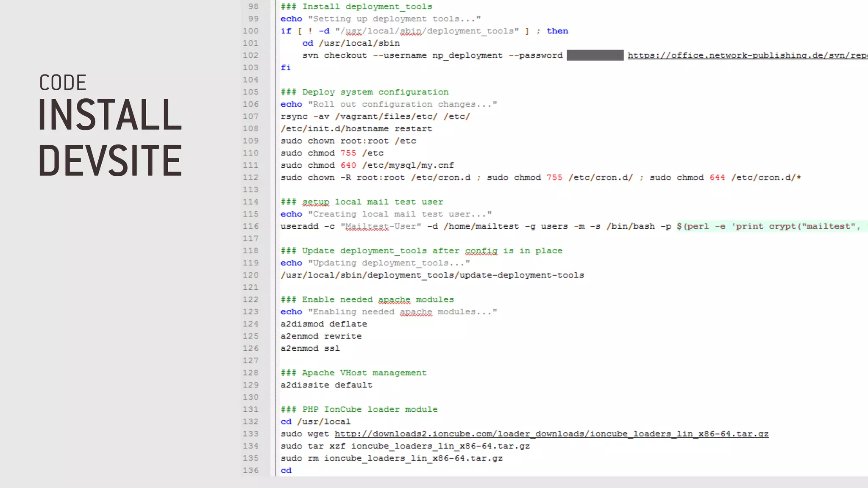Select comment '### Apache VHost management'

(353, 373)
